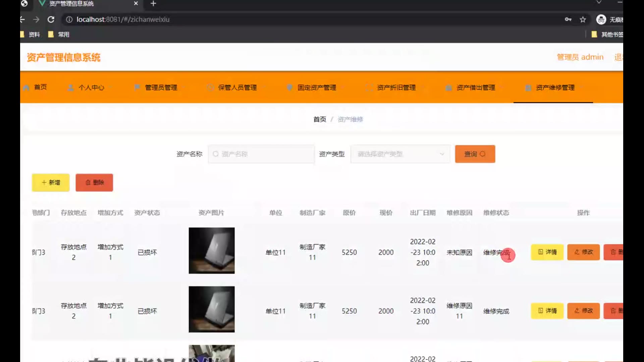Image resolution: width=644 pixels, height=362 pixels.
Task: Click 维修完成 in the 维修原因11 row
Action: tap(496, 311)
